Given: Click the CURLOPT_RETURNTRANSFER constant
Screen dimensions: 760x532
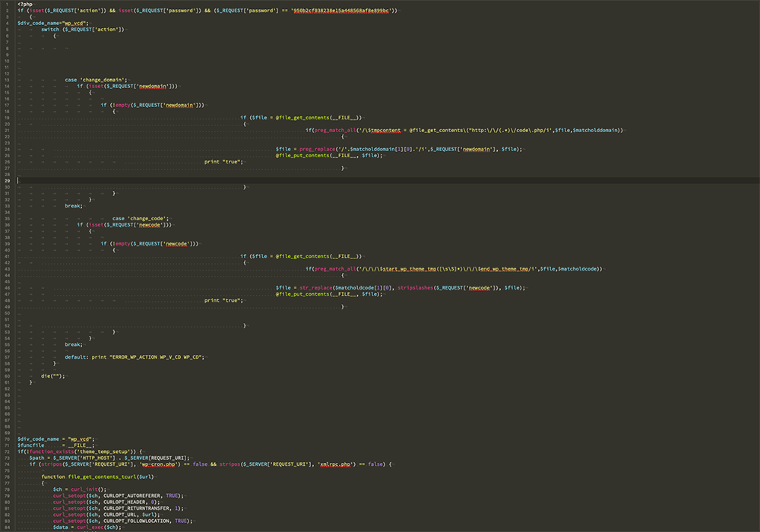Looking at the screenshot, I should 136,508.
